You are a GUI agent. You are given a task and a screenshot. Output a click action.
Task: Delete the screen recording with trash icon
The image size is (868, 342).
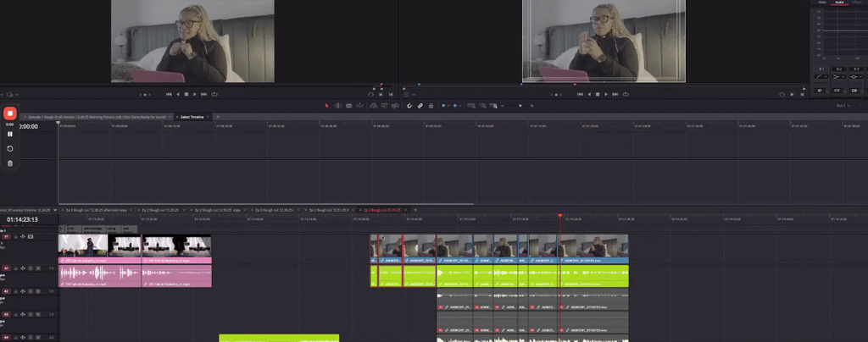(x=10, y=163)
